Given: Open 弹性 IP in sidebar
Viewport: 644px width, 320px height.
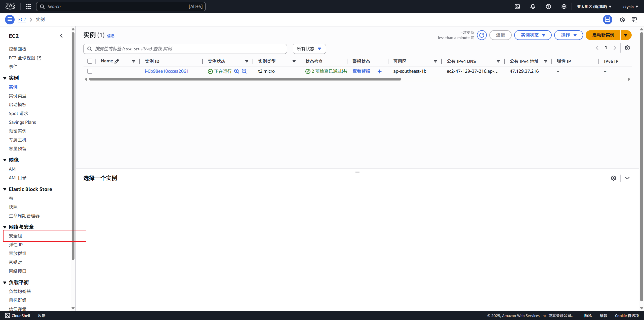Looking at the screenshot, I should [x=16, y=245].
